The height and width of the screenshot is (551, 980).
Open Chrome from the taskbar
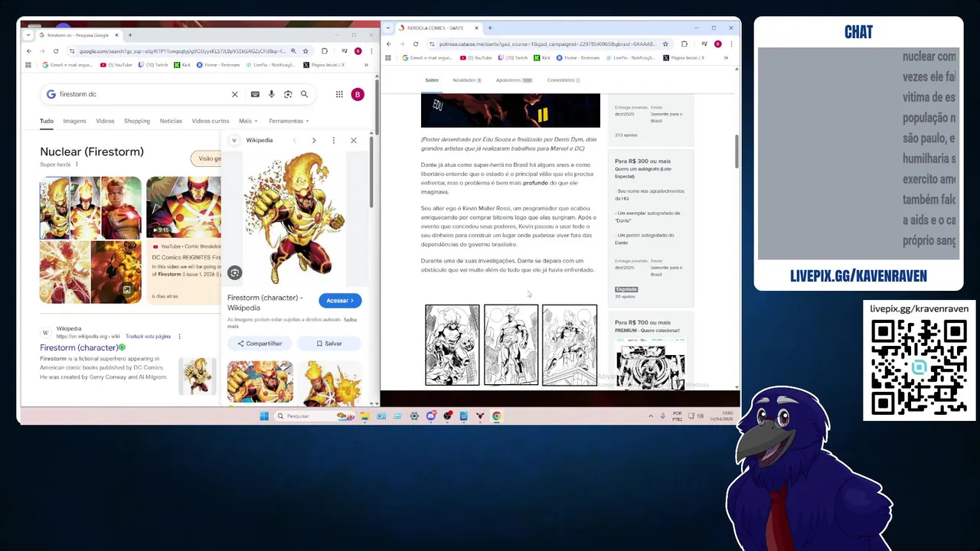click(x=497, y=416)
